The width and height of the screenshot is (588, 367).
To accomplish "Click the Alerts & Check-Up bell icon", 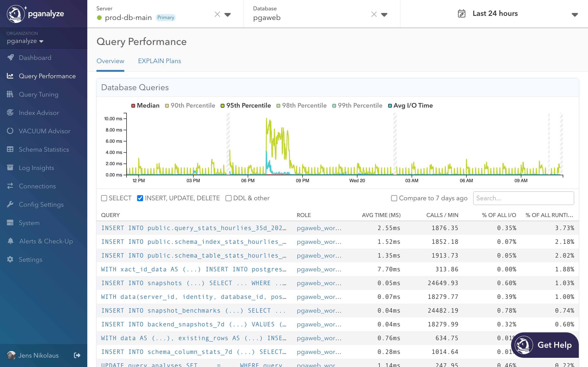I will [x=10, y=241].
